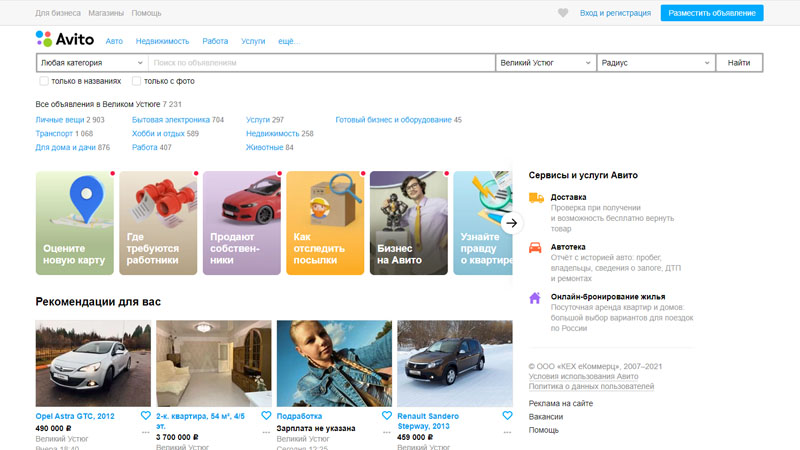Open the 'Услуги' 297 category link
This screenshot has width=800, height=450.
pyautogui.click(x=258, y=120)
